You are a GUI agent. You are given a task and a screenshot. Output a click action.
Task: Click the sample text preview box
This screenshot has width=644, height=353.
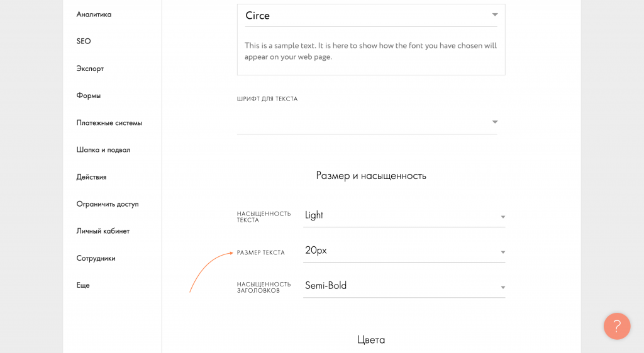(x=370, y=51)
